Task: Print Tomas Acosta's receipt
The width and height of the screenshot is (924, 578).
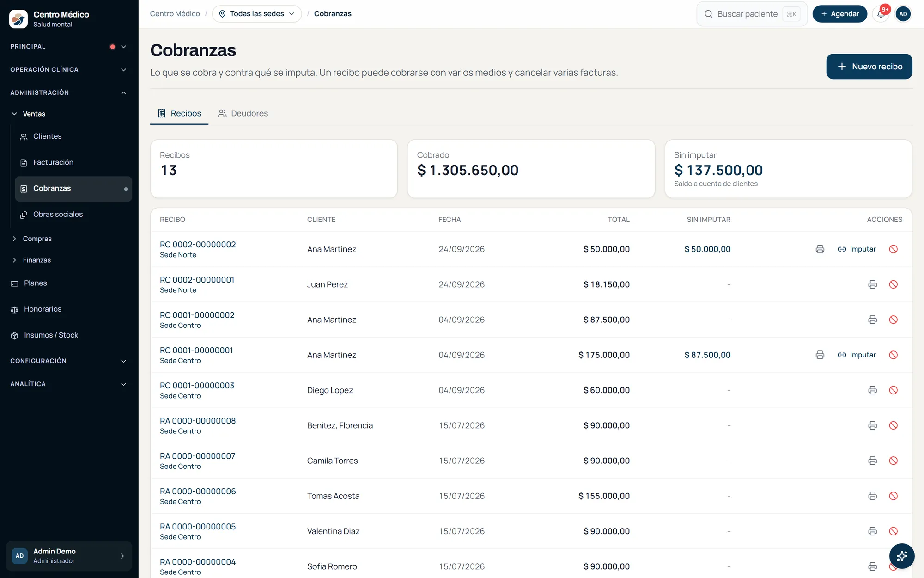Action: (872, 496)
